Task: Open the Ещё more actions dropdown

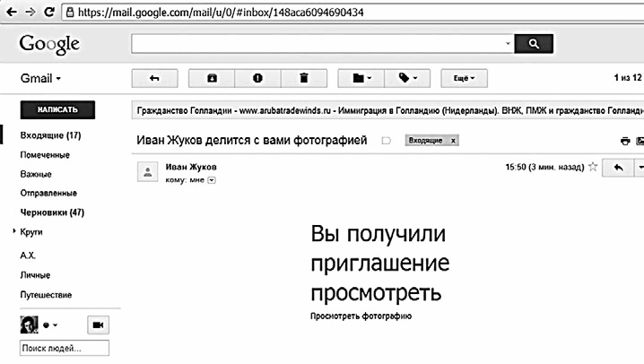Action: point(464,78)
